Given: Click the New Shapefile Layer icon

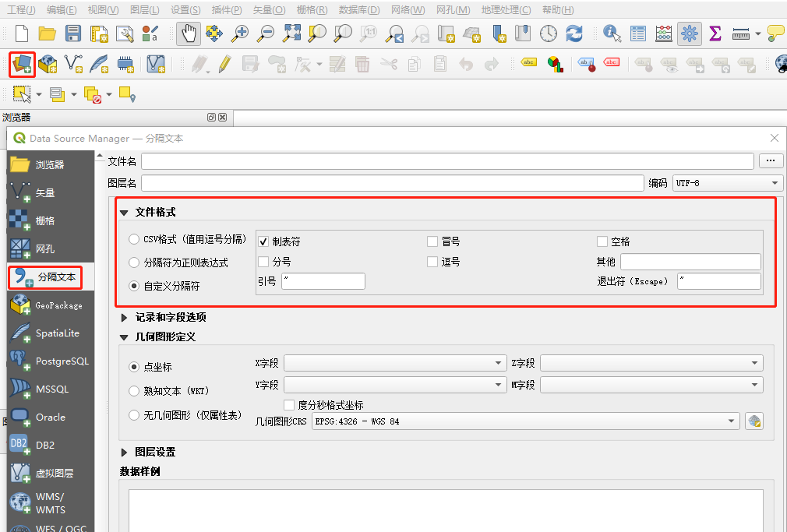Looking at the screenshot, I should pos(74,64).
